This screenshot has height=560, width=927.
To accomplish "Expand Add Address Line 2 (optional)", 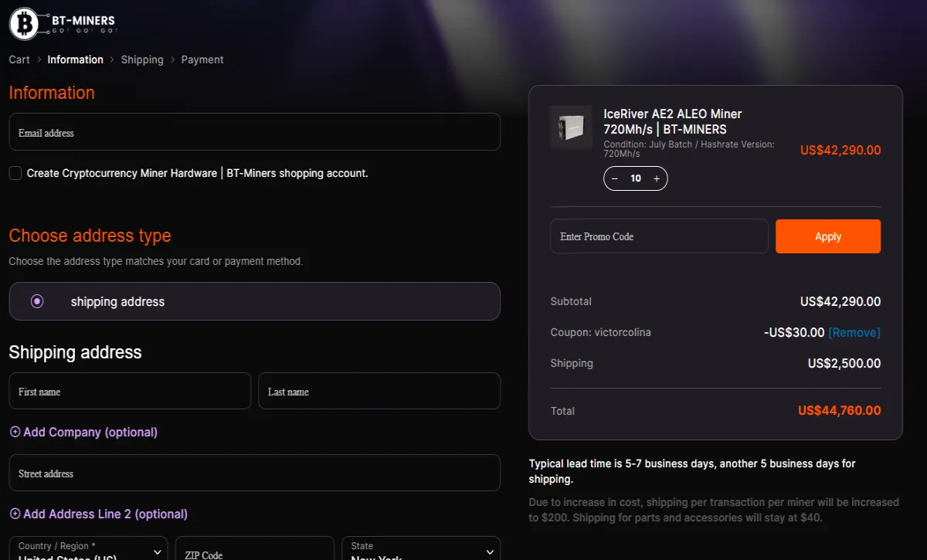I will tap(98, 514).
